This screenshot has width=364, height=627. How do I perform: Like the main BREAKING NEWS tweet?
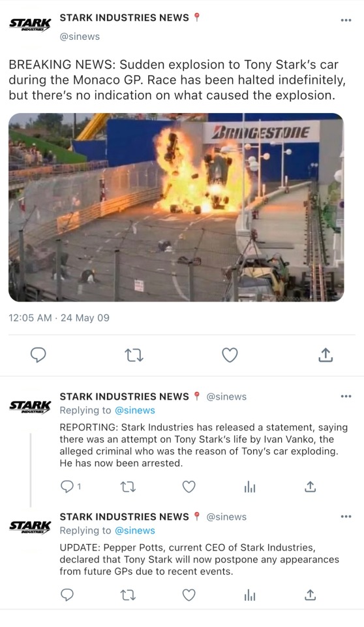(230, 355)
